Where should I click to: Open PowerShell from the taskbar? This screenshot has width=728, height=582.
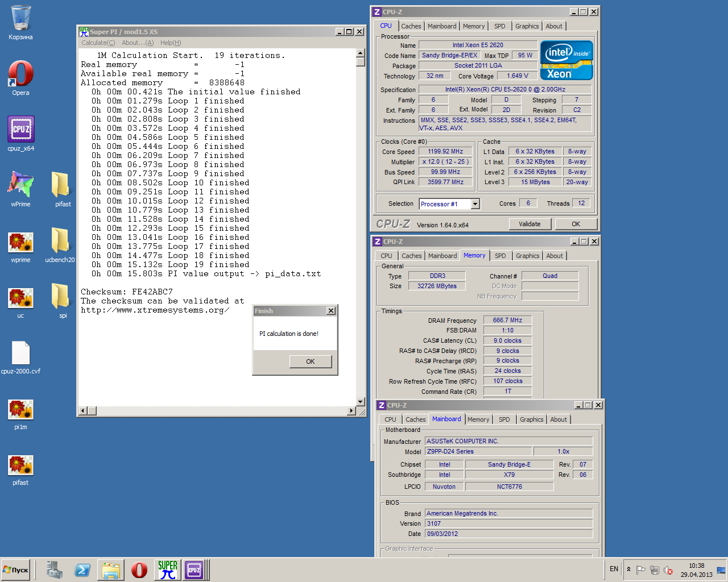[x=82, y=569]
